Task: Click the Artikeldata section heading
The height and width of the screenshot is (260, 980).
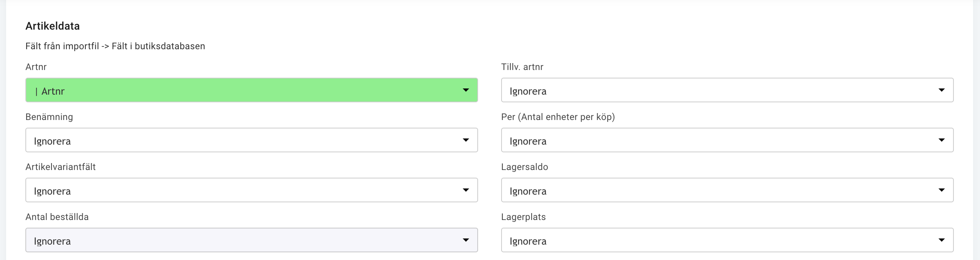Action: (53, 26)
